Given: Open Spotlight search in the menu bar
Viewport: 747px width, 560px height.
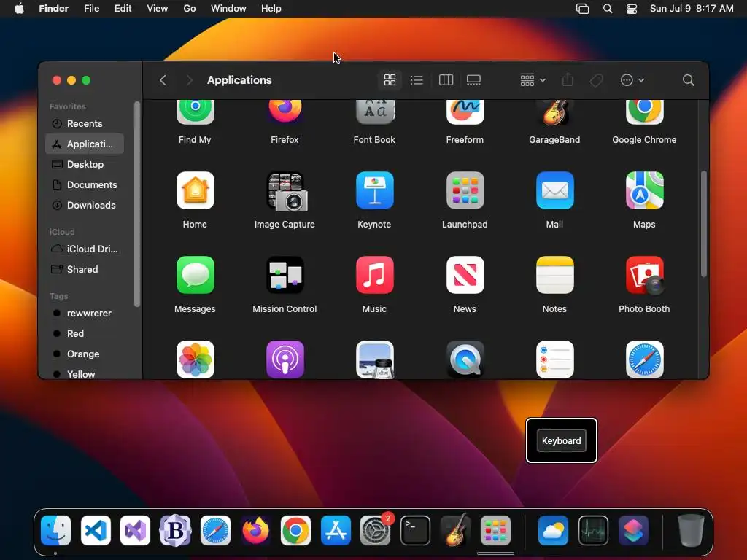Looking at the screenshot, I should pyautogui.click(x=608, y=9).
